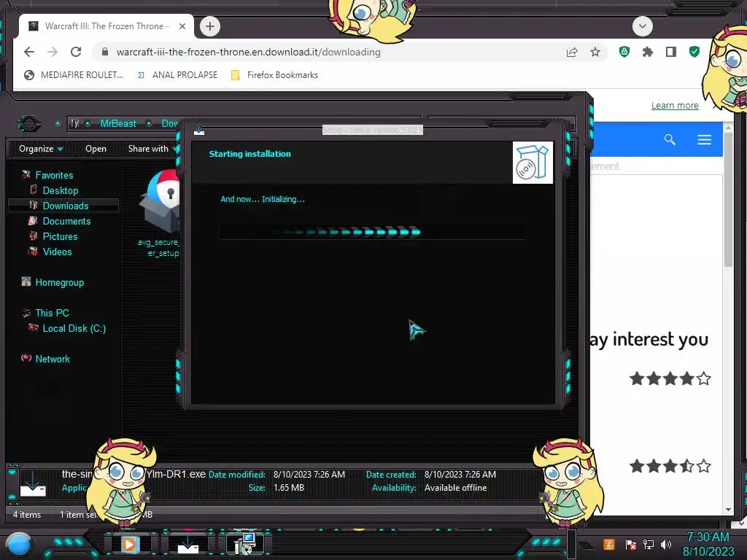Click the installer progress bar
The image size is (747, 560).
pos(373,232)
